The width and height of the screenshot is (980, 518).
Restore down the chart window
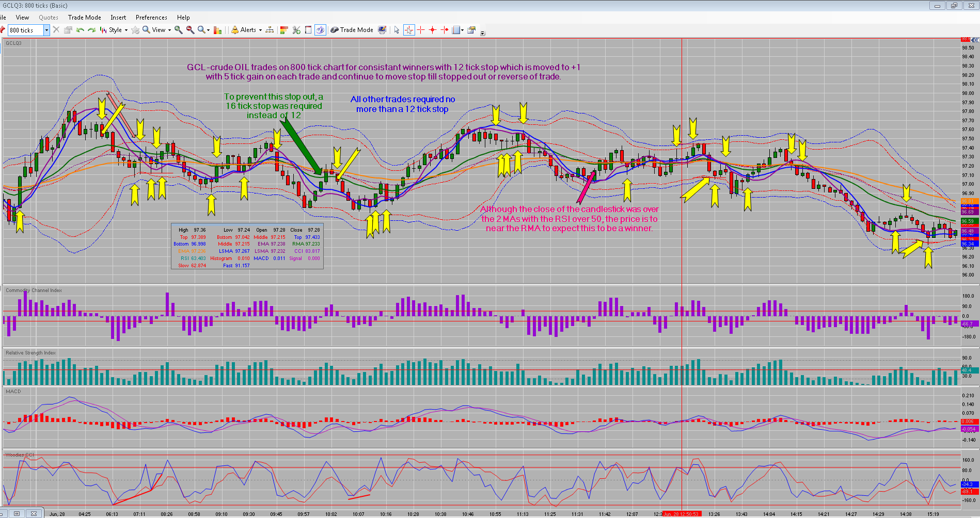pyautogui.click(x=954, y=6)
